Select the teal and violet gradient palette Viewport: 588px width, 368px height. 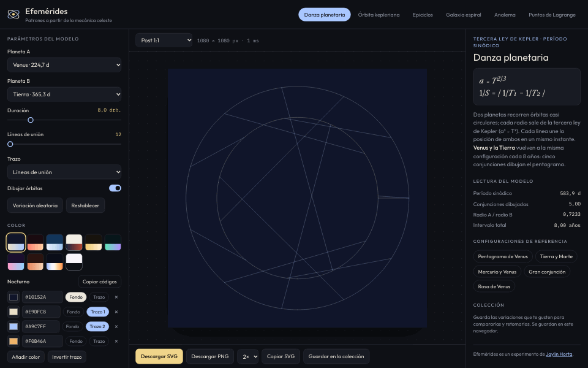(113, 242)
